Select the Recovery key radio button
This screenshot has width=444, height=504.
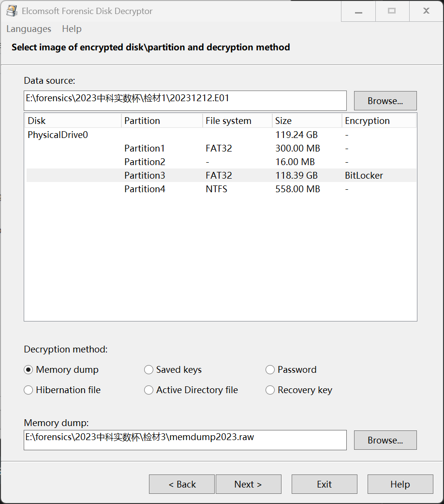(270, 390)
